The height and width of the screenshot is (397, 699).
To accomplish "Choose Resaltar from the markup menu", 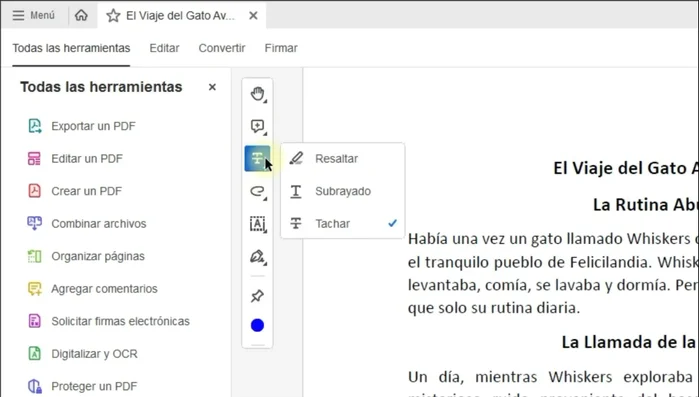I will click(x=343, y=159).
